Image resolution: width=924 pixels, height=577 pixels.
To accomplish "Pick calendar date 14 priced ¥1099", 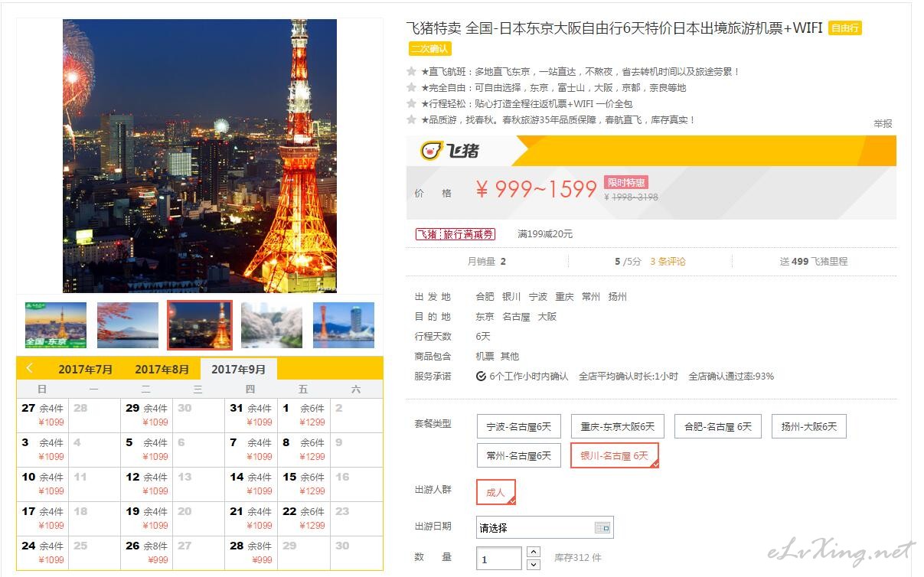I will [251, 484].
